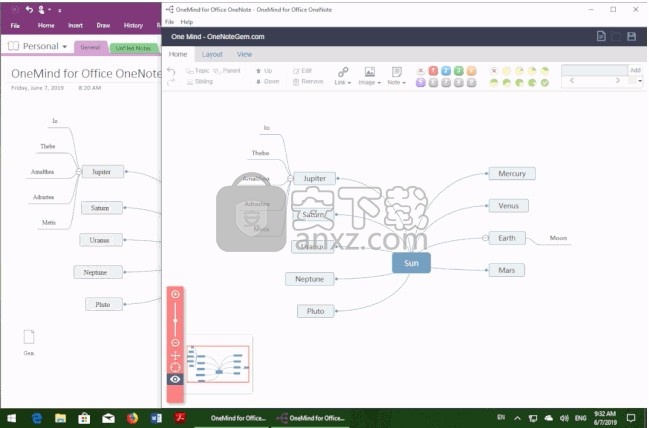Click the center map crosshair icon

pyautogui.click(x=175, y=356)
